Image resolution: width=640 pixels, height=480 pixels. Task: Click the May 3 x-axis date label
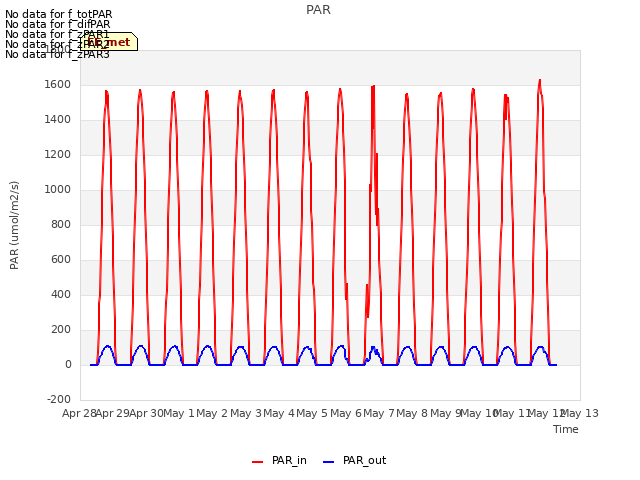tap(246, 413)
